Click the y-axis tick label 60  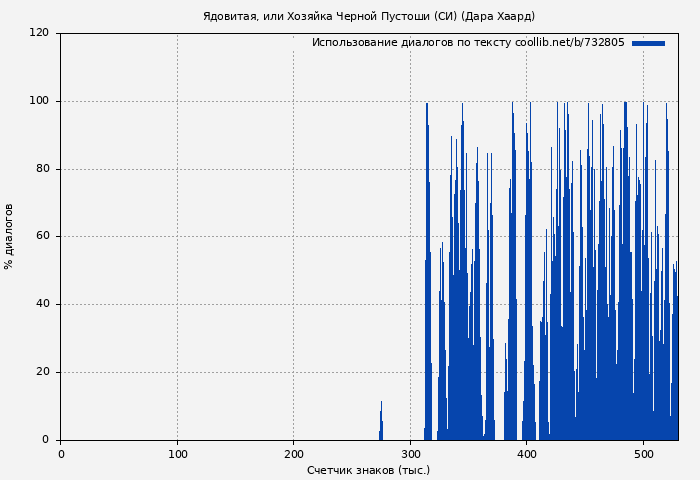coord(42,237)
